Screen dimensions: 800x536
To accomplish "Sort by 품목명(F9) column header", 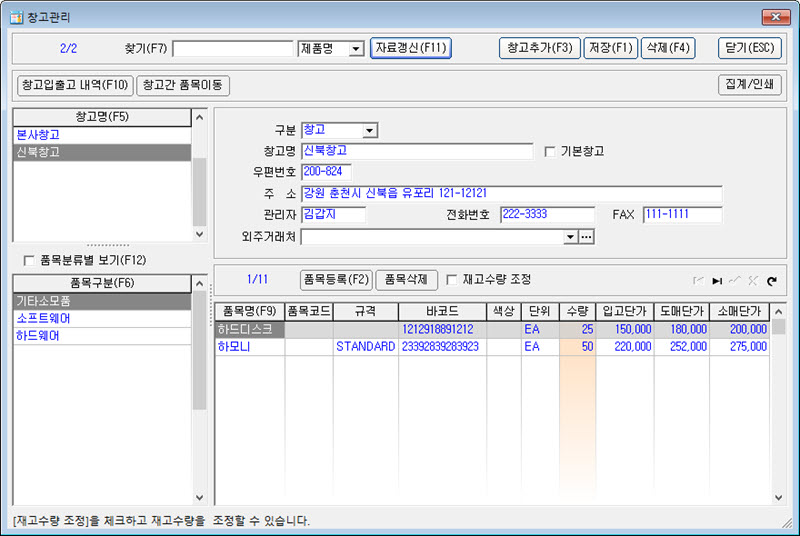I will click(x=249, y=312).
